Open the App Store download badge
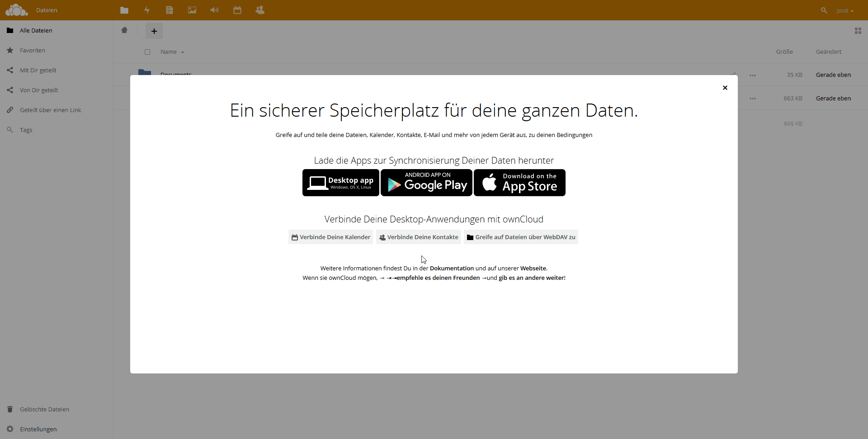Viewport: 868px width, 439px height. click(519, 183)
